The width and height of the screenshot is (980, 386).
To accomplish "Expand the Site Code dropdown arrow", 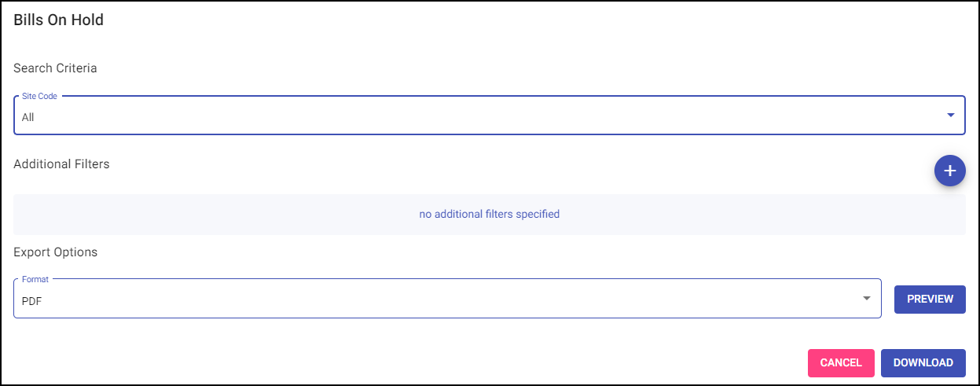I will point(950,116).
